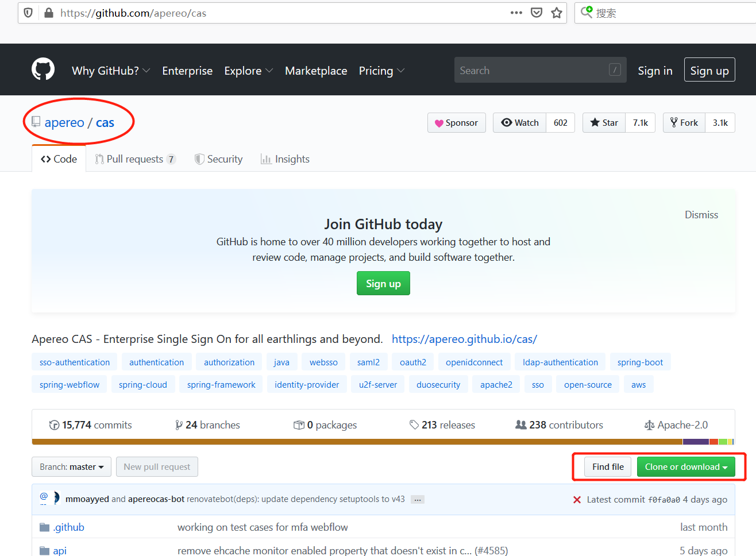Open the Apache-2.0 license link
The image size is (756, 556).
coord(676,425)
